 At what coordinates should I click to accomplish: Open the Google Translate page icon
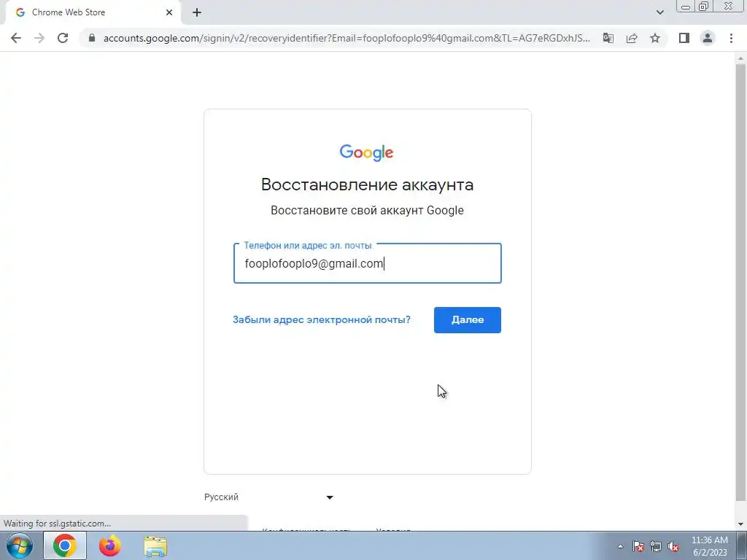608,38
